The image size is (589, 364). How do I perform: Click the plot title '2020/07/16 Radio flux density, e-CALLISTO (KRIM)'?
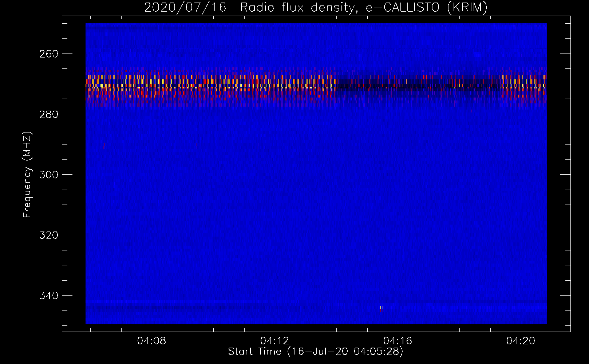(316, 7)
